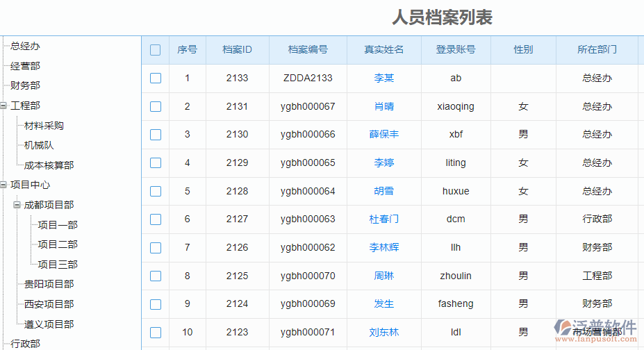
Task: Open employee record link 薛保丰
Action: tap(384, 134)
